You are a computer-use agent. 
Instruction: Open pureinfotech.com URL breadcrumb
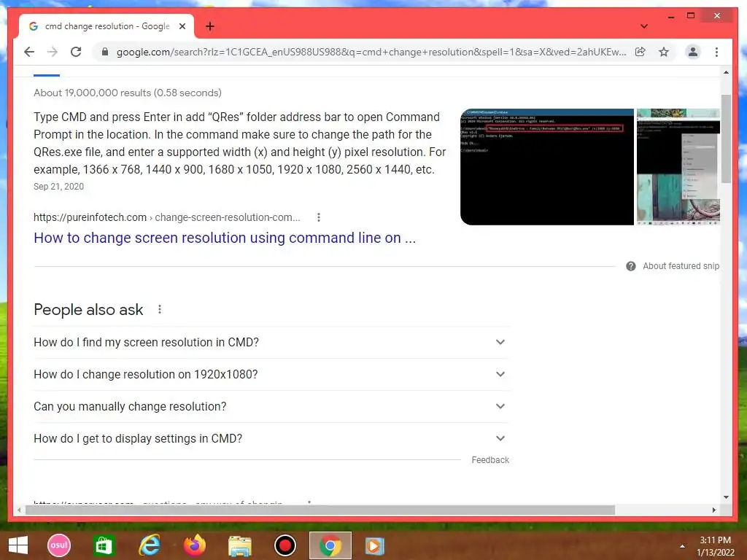click(x=167, y=217)
